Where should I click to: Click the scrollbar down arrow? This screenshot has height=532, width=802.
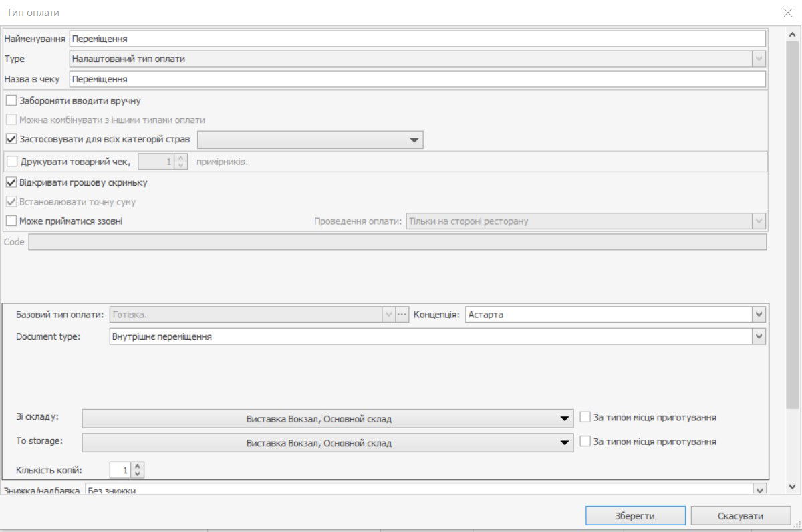click(x=793, y=487)
